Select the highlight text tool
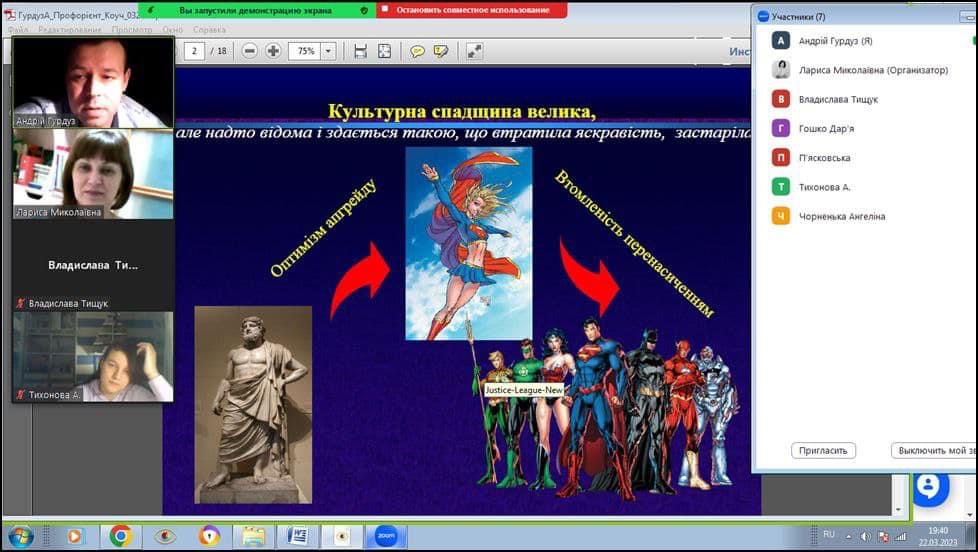Viewport: 978px width, 552px height. click(x=440, y=51)
